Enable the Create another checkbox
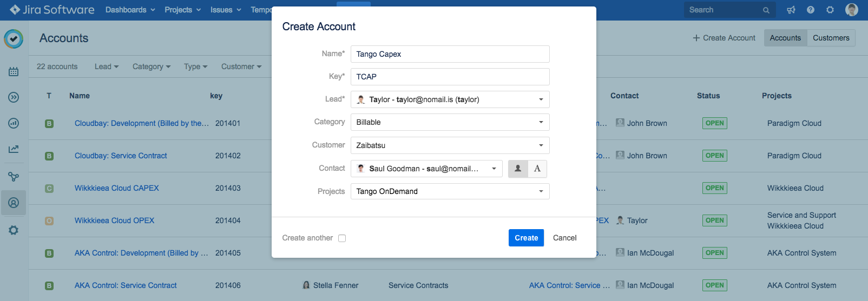Viewport: 868px width, 301px height. [342, 238]
